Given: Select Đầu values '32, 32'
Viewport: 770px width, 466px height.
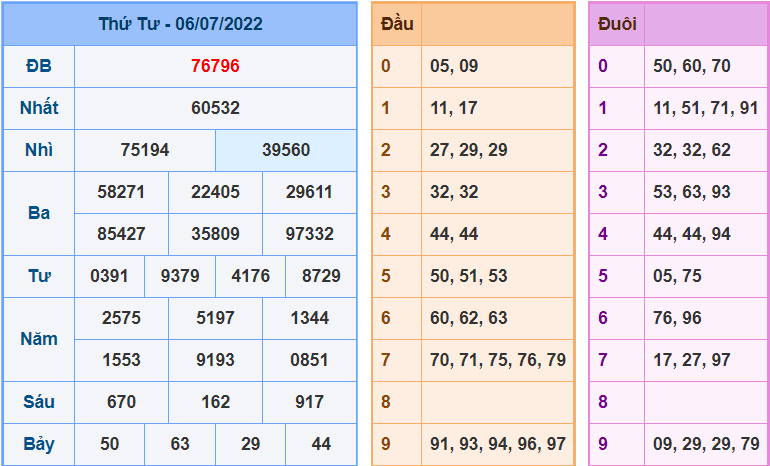Looking at the screenshot, I should (x=454, y=192).
